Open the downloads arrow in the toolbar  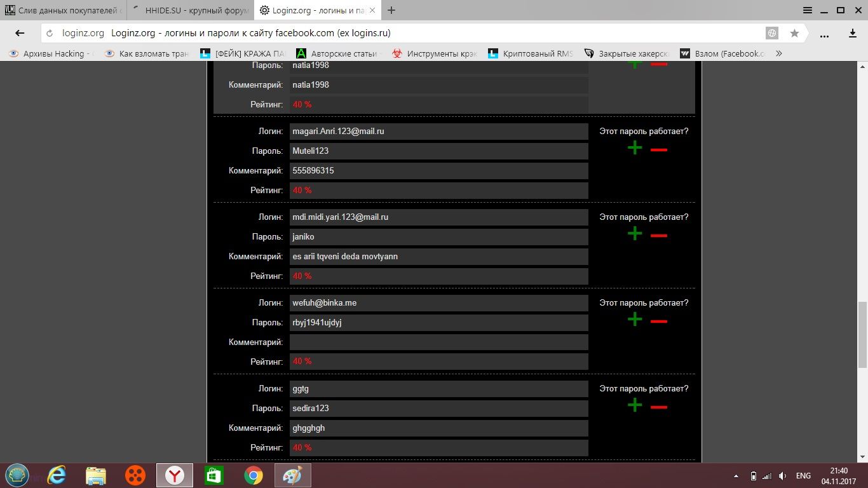pyautogui.click(x=853, y=33)
